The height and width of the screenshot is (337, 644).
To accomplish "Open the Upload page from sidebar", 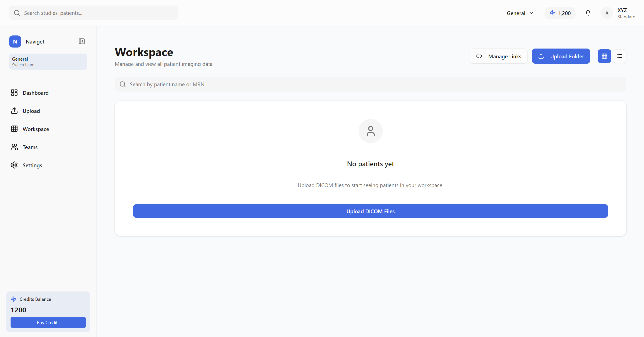I will pos(31,111).
